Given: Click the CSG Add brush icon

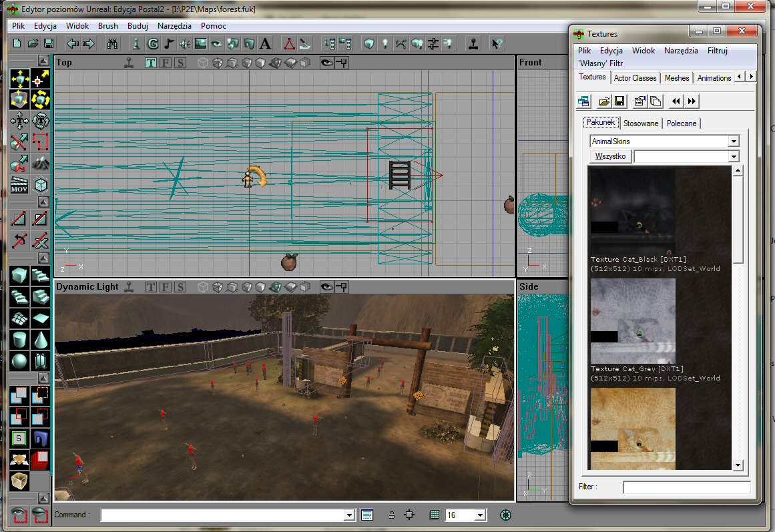Looking at the screenshot, I should [x=19, y=395].
